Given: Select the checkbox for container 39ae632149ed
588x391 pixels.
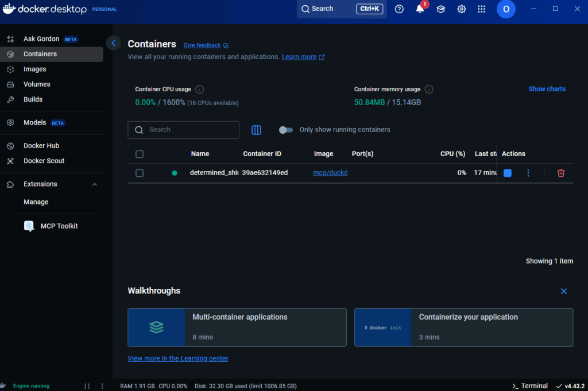Looking at the screenshot, I should 140,173.
